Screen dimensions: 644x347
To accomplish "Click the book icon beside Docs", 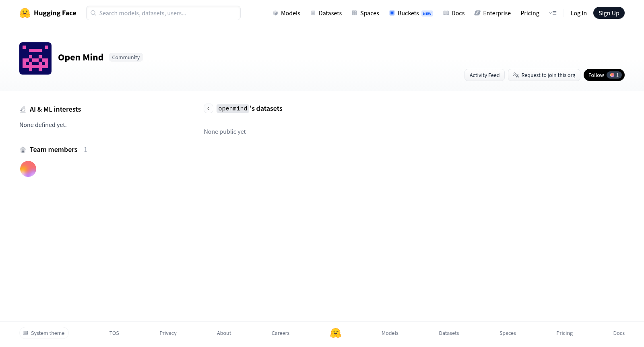I will pos(446,13).
